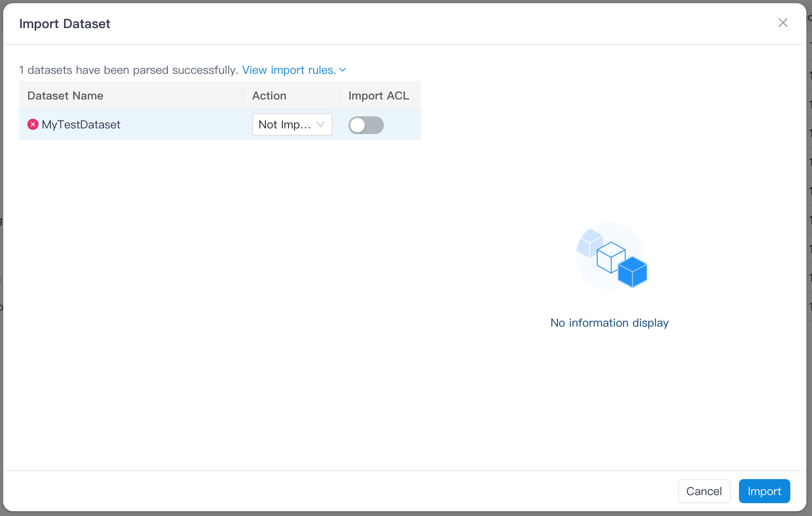Click the empty-state cubes illustration

(x=611, y=256)
